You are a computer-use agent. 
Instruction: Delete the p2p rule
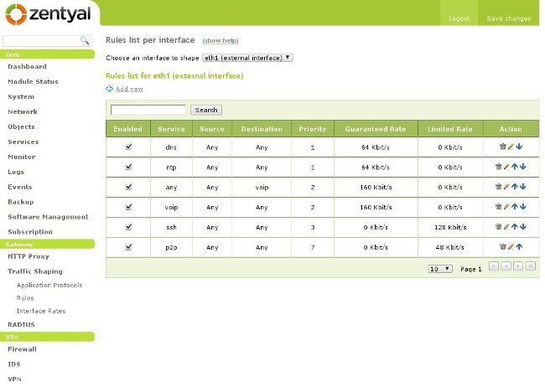(x=502, y=246)
